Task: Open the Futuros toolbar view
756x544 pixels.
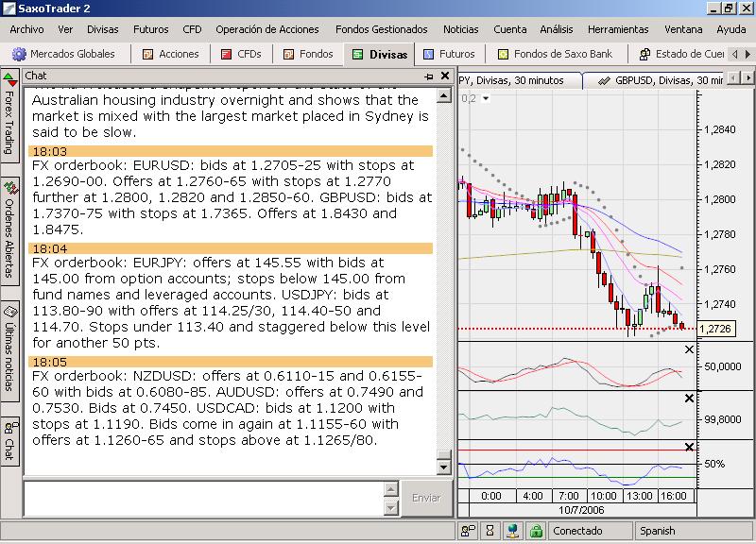Action: [449, 54]
